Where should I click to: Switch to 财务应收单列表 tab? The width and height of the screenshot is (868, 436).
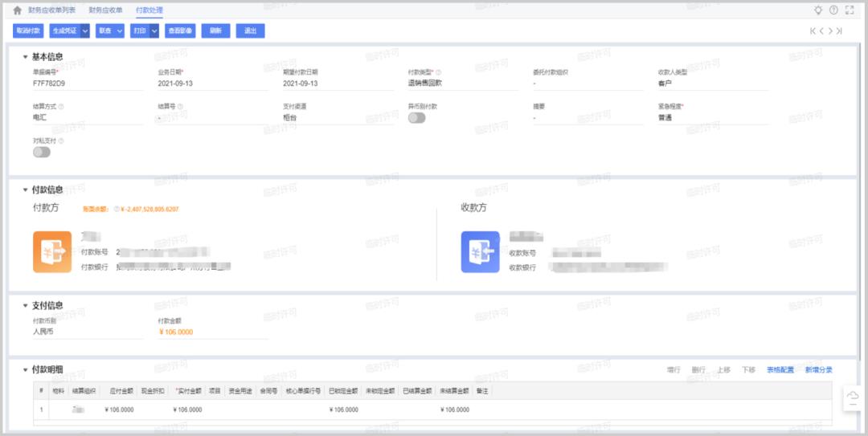point(51,10)
